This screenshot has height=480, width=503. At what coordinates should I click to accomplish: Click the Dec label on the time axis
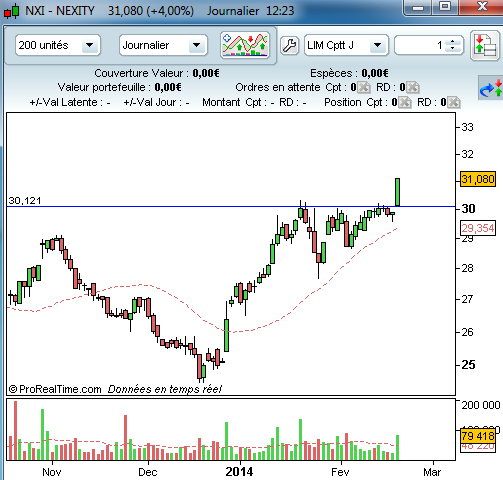148,472
